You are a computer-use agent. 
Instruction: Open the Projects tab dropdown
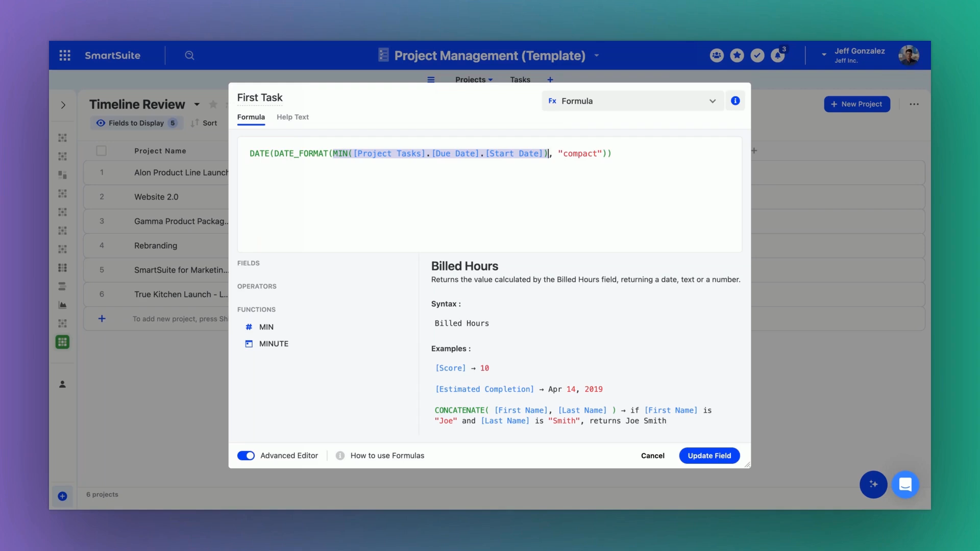point(474,80)
